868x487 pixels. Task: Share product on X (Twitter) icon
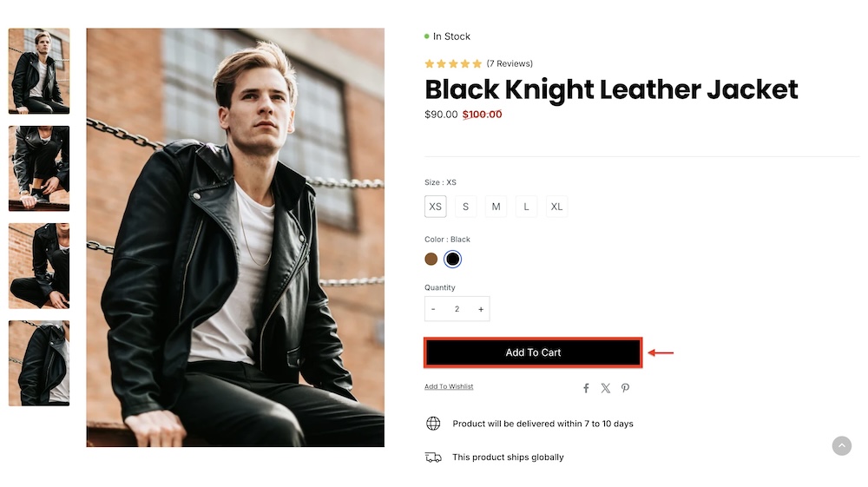(605, 388)
